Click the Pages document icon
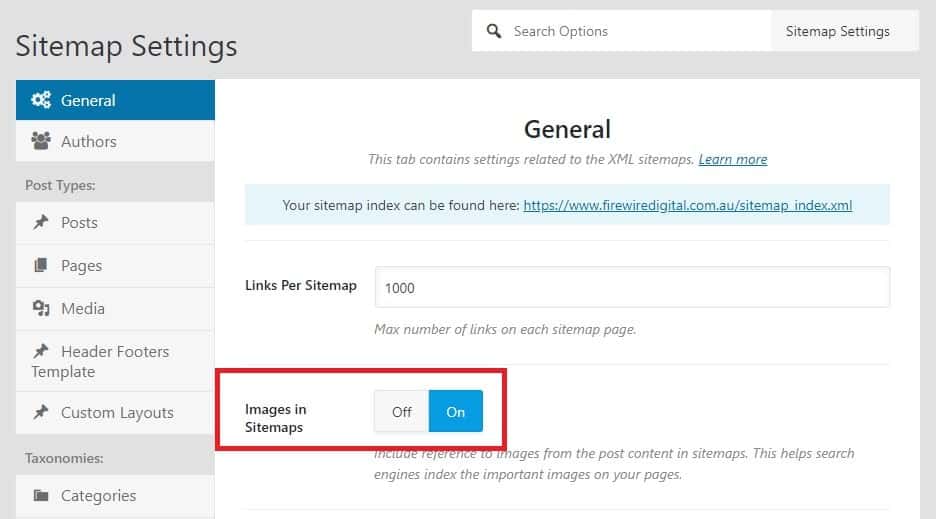The image size is (936, 519). pos(41,265)
